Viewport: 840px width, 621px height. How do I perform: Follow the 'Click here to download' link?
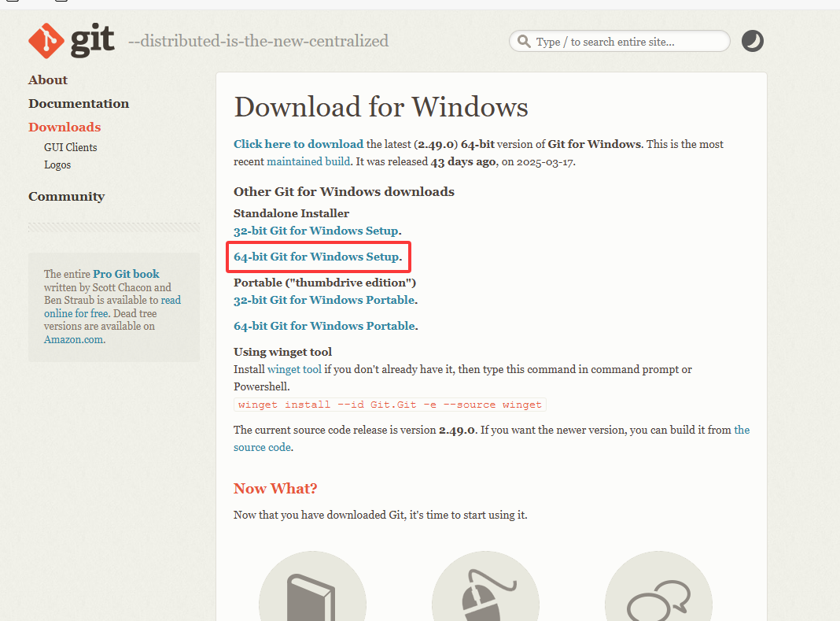pos(298,144)
